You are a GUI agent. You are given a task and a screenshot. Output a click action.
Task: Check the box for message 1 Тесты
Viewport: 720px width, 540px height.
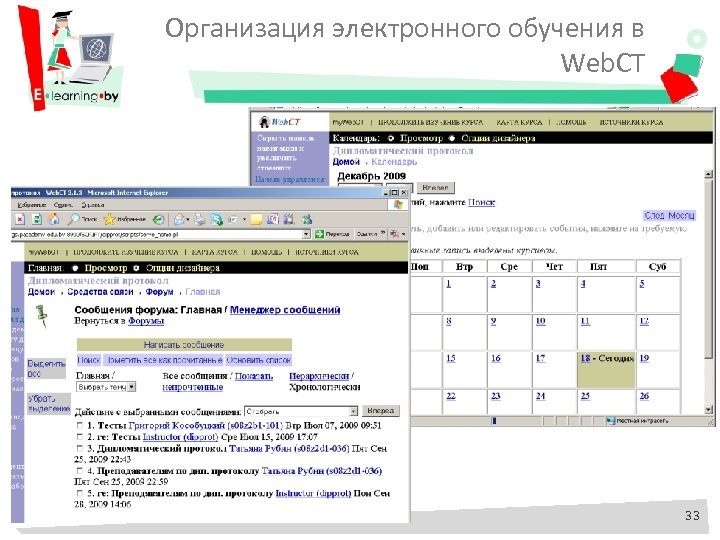[80, 425]
